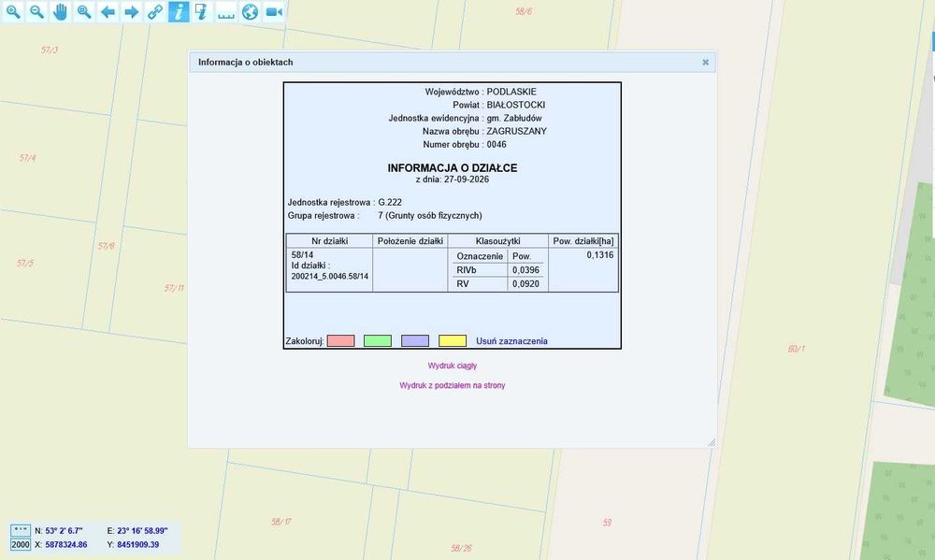Click the 0,0920 area value for RV
This screenshot has height=560, width=935.
point(525,284)
